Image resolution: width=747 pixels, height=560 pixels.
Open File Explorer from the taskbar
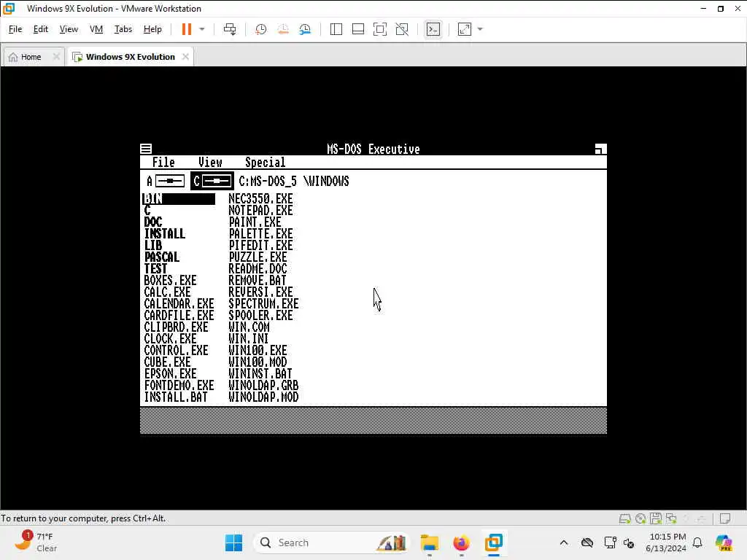pyautogui.click(x=429, y=542)
